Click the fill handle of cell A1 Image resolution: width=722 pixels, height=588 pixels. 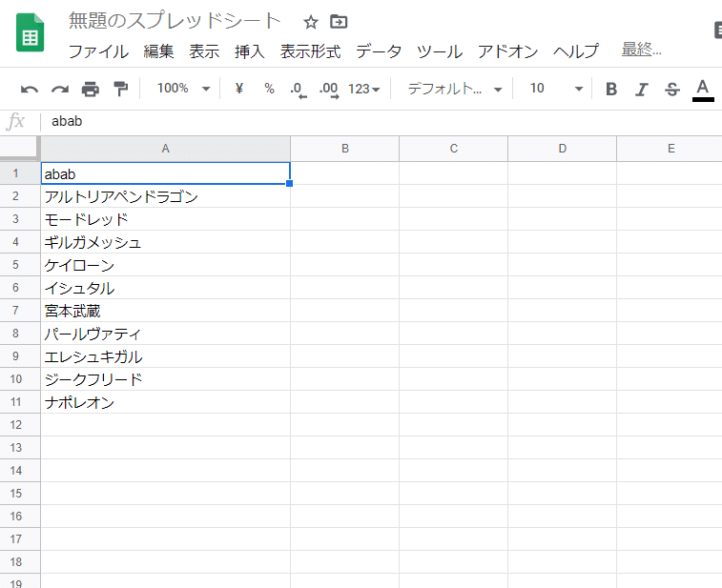click(290, 184)
